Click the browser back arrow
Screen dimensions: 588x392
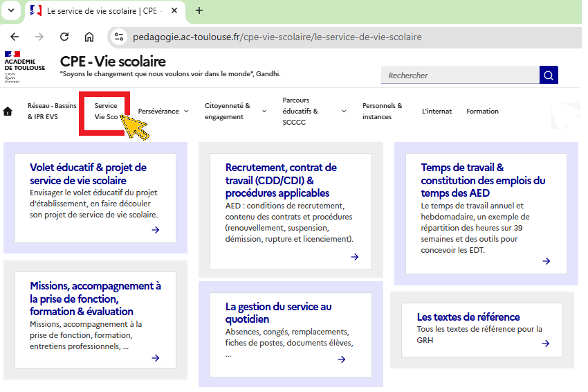pyautogui.click(x=15, y=37)
